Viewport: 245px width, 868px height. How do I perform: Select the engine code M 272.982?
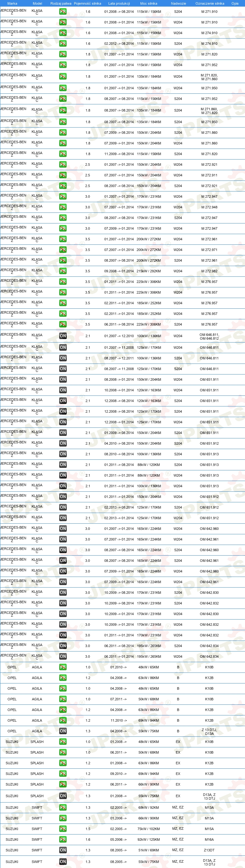pos(209,271)
